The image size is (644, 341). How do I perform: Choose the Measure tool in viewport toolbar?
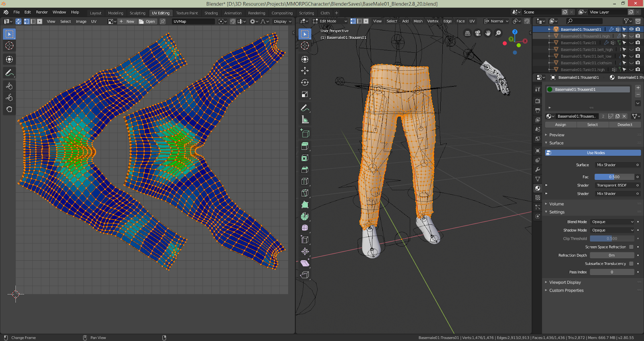305,120
